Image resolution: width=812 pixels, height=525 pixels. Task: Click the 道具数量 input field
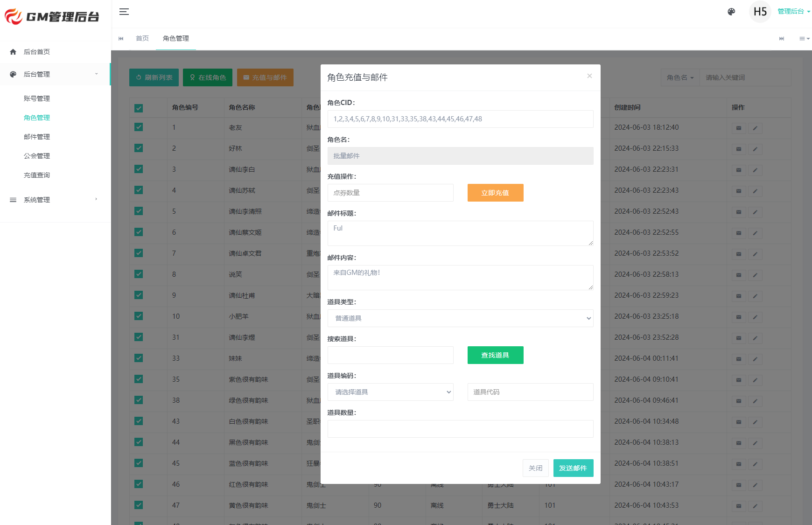pos(460,429)
